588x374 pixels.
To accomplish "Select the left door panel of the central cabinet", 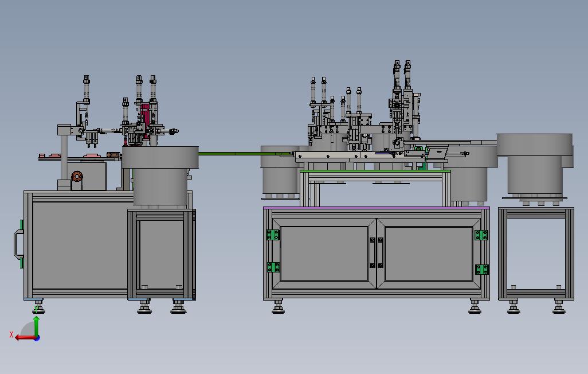I will pyautogui.click(x=324, y=254).
